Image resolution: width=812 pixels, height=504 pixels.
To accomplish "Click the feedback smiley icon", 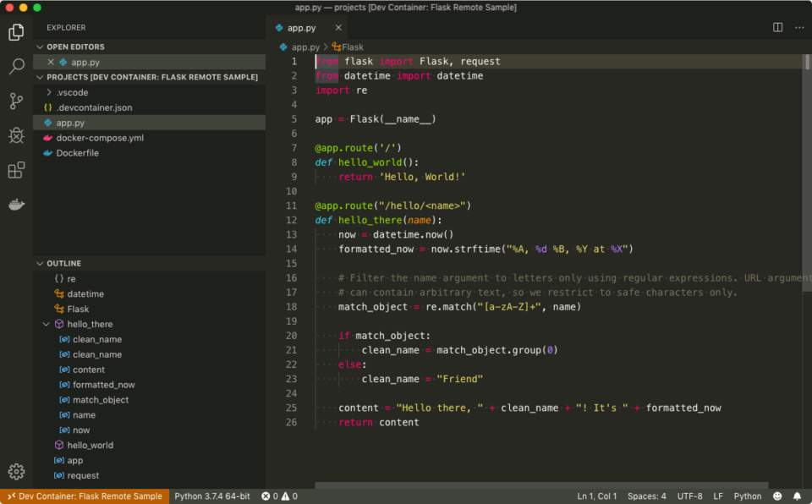I will [x=776, y=496].
